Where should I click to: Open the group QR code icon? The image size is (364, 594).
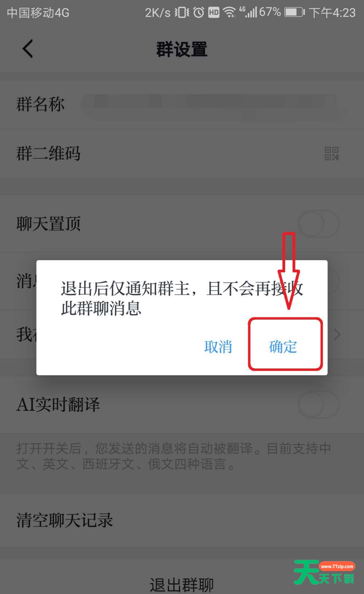coord(332,153)
